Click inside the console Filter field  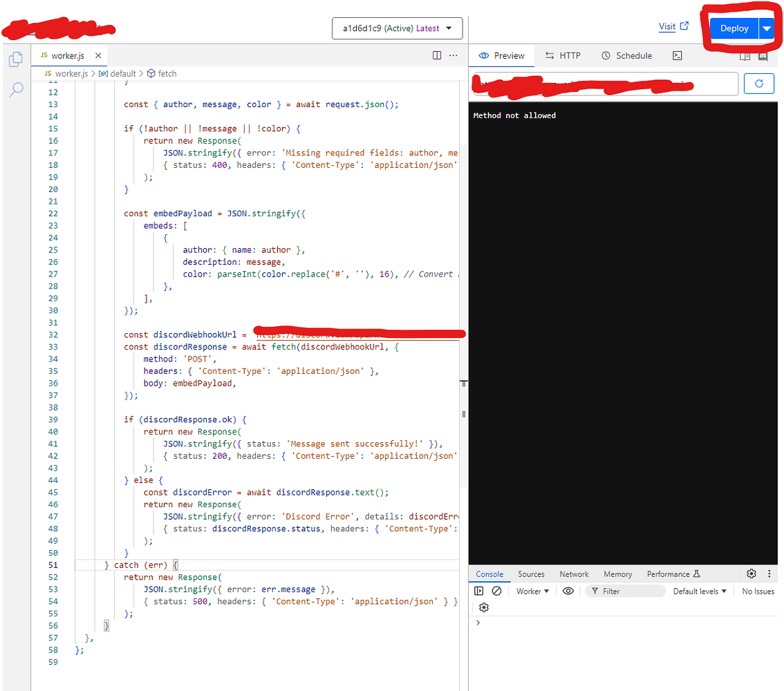[x=626, y=590]
